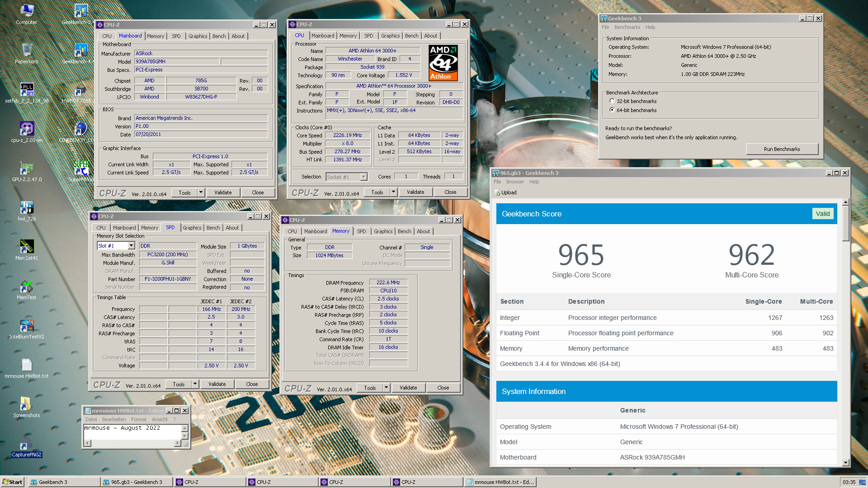Image resolution: width=868 pixels, height=488 pixels.
Task: Open Tools dropdown arrow in Memory CPU-Z window
Action: (x=386, y=388)
